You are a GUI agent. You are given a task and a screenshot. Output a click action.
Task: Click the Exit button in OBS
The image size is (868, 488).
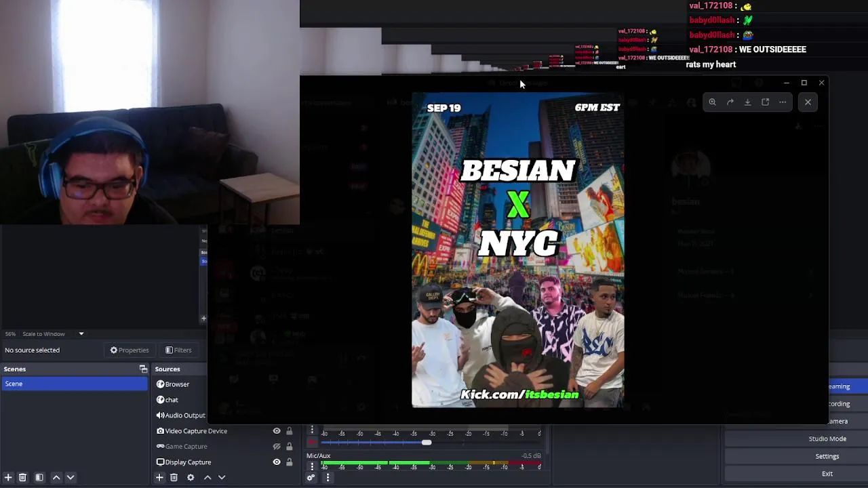point(827,474)
